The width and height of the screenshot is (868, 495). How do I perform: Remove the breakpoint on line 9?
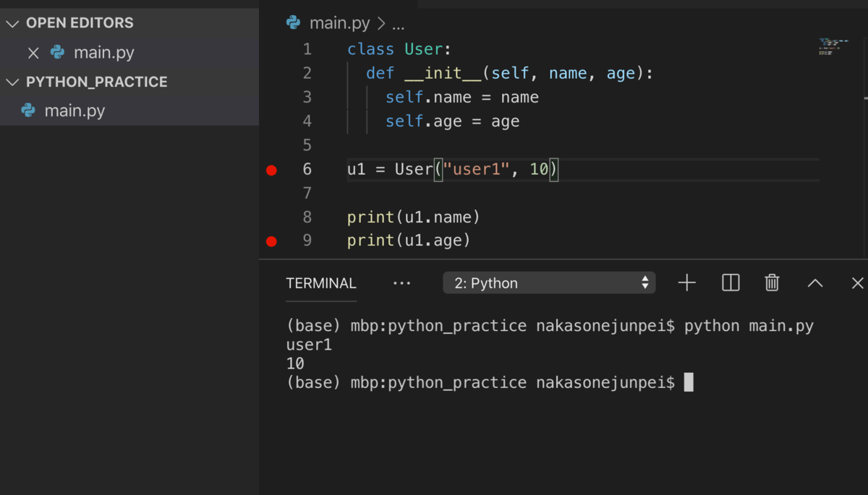pos(271,241)
